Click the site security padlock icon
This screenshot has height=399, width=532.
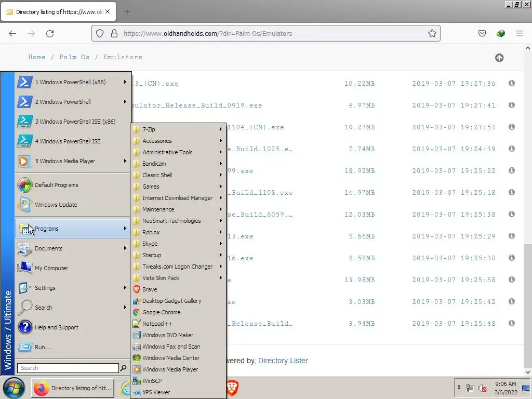coord(114,33)
